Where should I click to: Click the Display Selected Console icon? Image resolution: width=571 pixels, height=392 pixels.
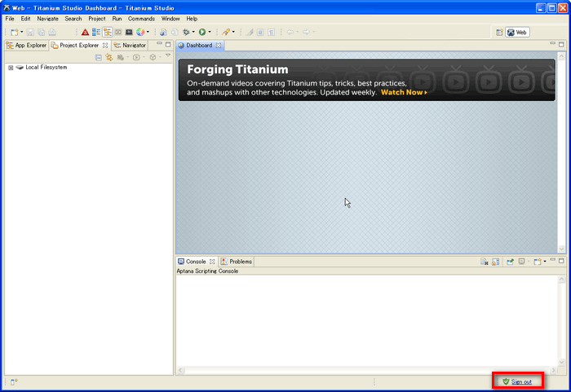coord(522,262)
